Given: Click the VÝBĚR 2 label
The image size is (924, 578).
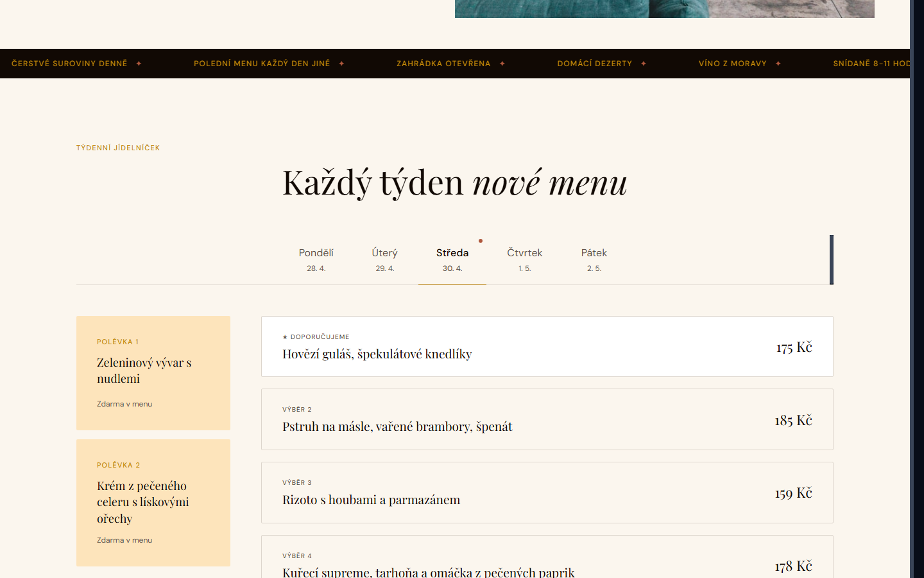Looking at the screenshot, I should [297, 409].
